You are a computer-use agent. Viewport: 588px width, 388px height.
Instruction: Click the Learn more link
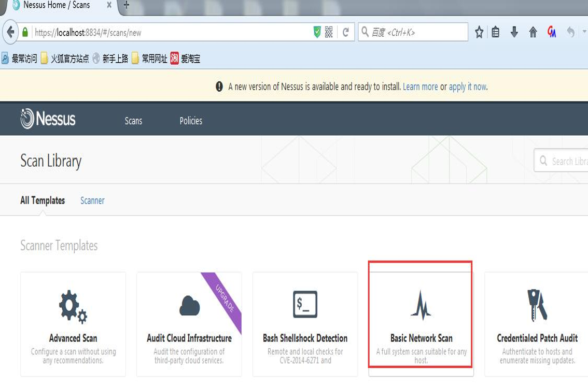pyautogui.click(x=421, y=87)
